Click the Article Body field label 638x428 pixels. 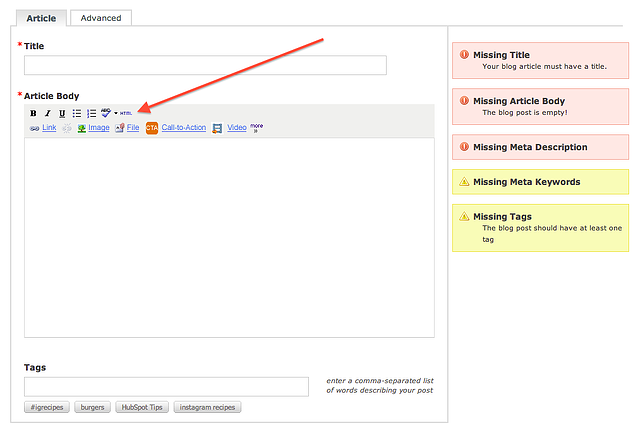tap(51, 96)
